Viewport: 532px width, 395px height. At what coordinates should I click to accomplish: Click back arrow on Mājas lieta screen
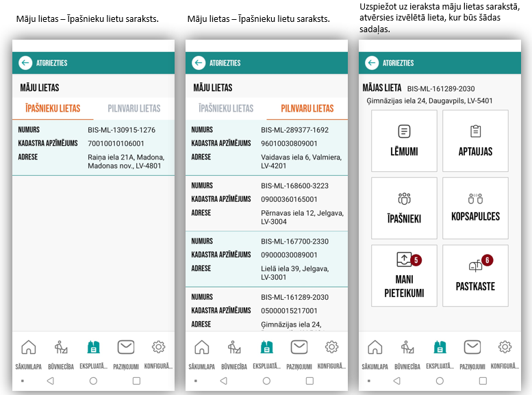(x=372, y=63)
